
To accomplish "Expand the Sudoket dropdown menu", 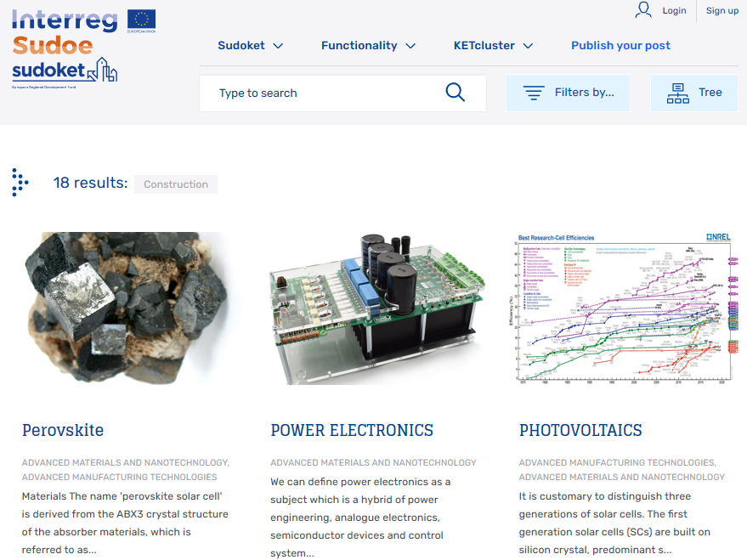I will click(250, 46).
